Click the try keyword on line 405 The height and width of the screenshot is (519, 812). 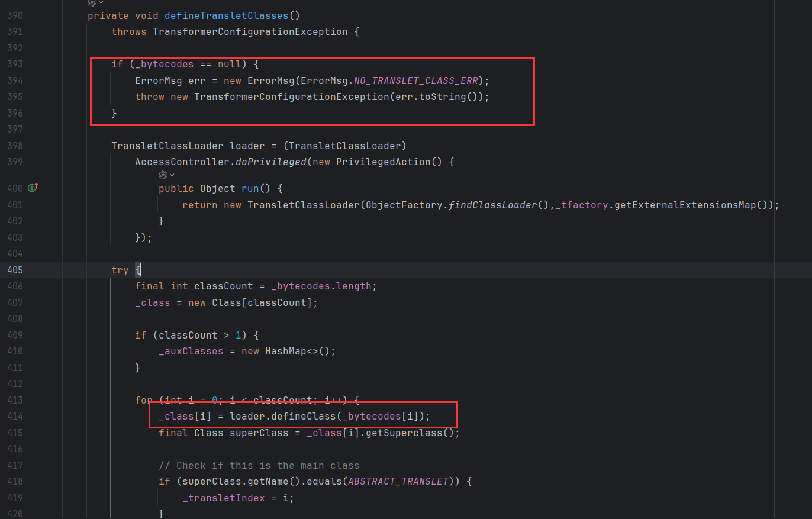tap(120, 270)
